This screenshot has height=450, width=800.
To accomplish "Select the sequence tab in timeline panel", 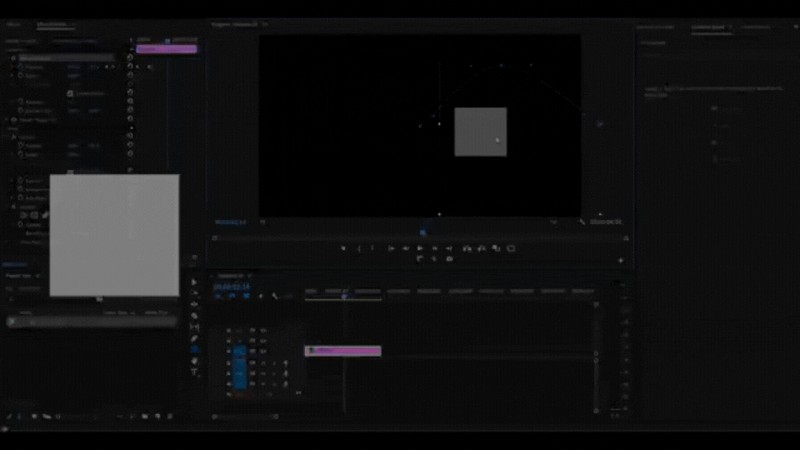I will click(231, 276).
